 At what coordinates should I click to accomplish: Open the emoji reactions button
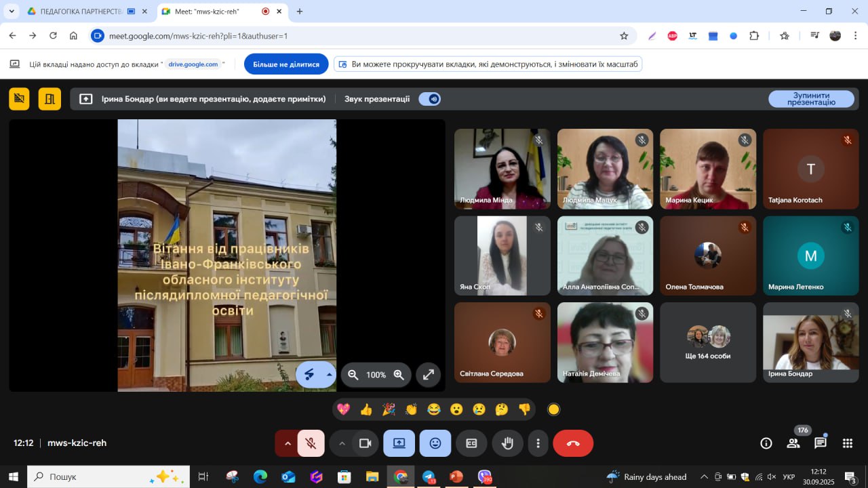(x=435, y=443)
